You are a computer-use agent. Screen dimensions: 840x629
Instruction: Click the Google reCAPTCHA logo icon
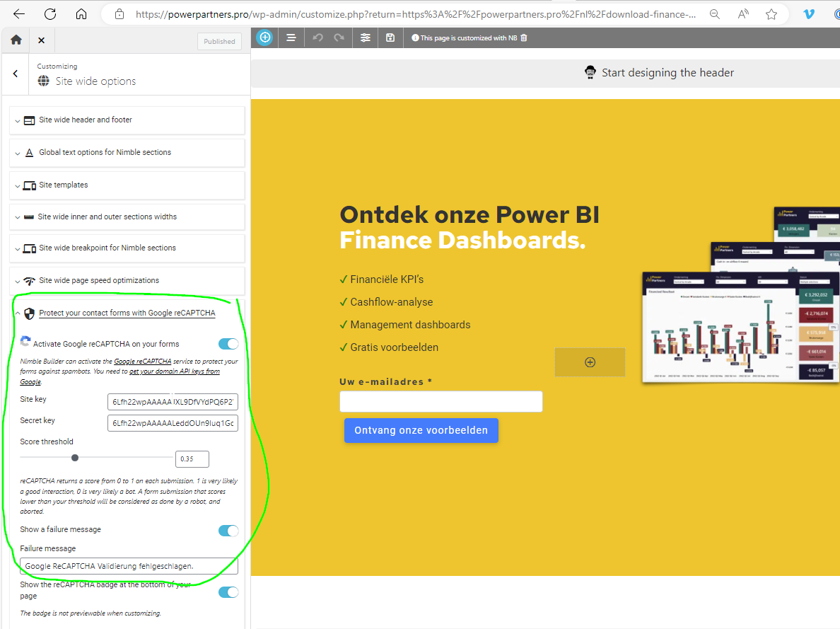click(25, 342)
